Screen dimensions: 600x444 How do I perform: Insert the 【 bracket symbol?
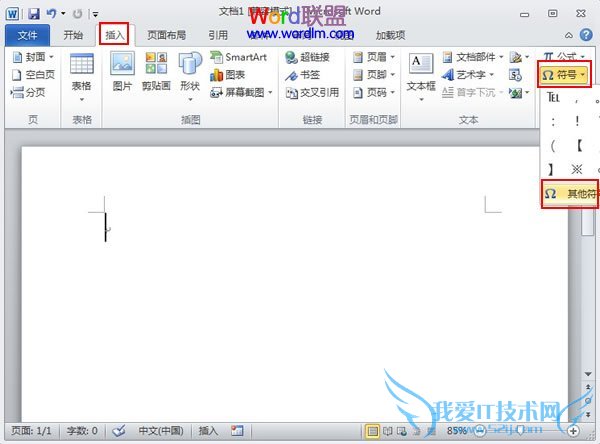(x=579, y=145)
